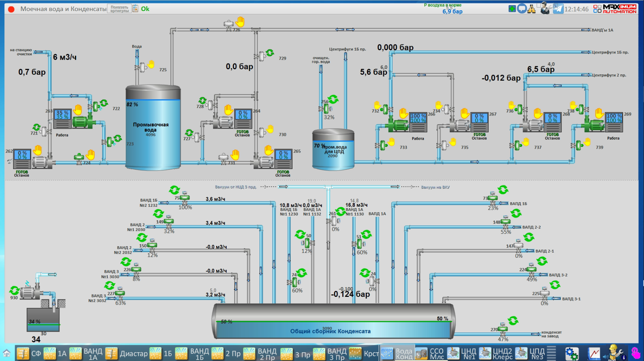Toggle manual mode hand on pump 265
Screen dimensions: 644x361
[269, 150]
